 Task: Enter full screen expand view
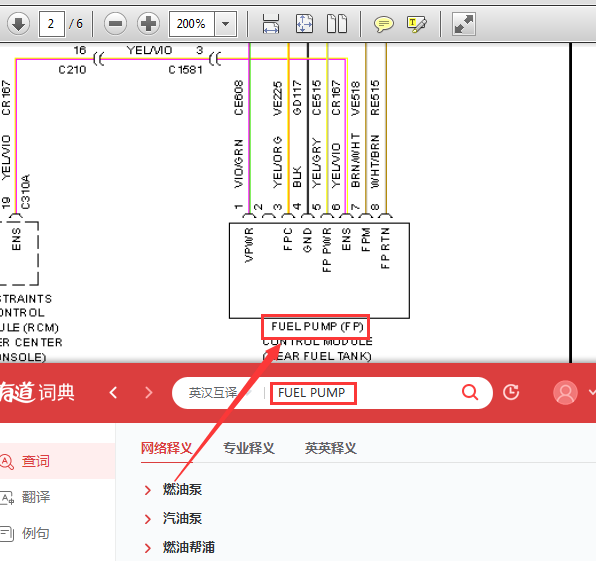464,24
